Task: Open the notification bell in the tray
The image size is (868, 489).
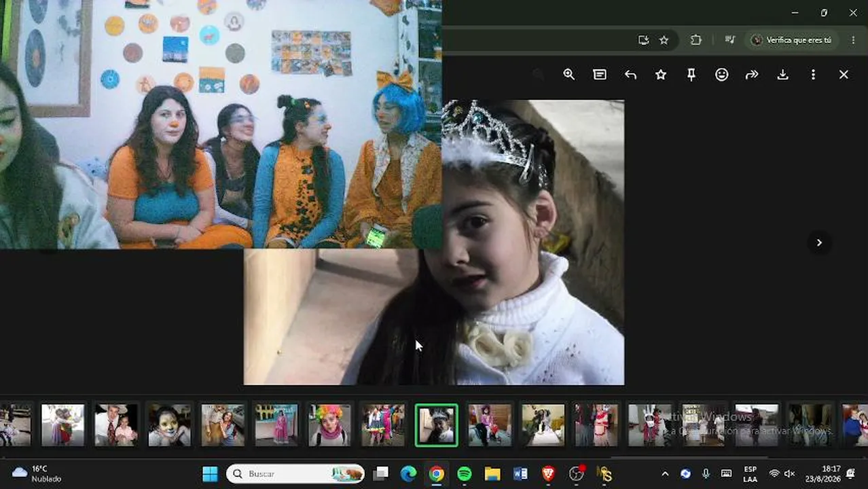Action: (850, 473)
